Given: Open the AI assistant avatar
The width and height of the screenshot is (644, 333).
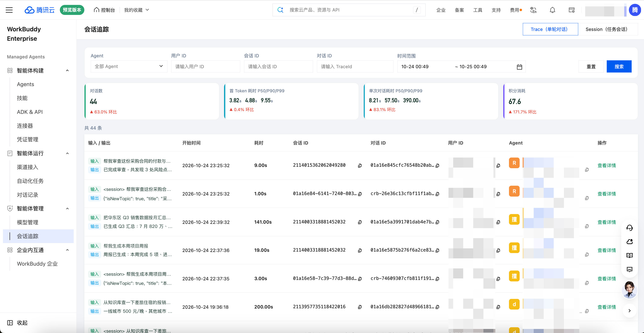Looking at the screenshot, I should [x=629, y=290].
